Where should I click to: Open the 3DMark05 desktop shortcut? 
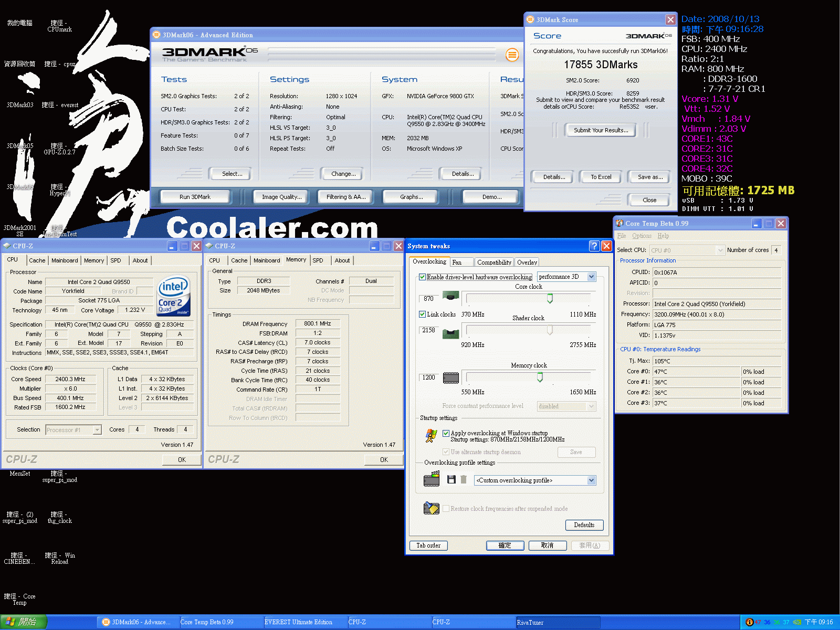click(20, 146)
